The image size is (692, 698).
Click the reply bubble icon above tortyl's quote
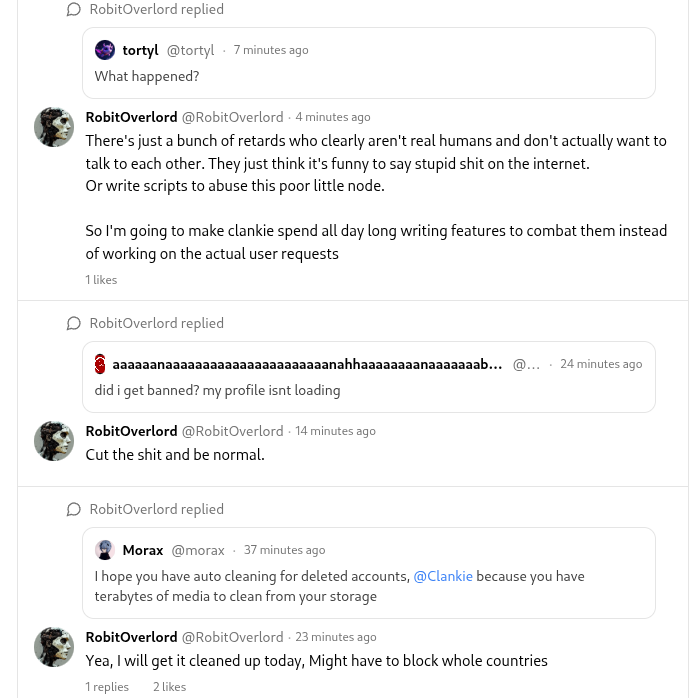pyautogui.click(x=74, y=10)
